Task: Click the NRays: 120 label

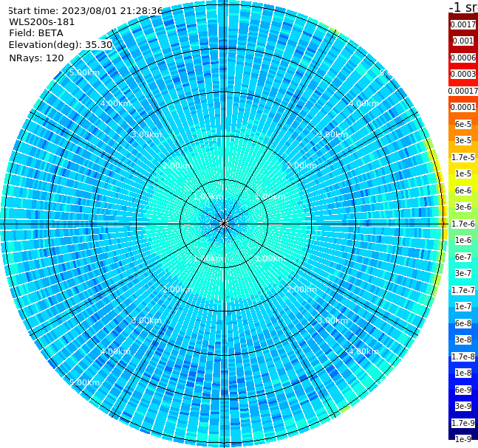Action: pos(36,58)
